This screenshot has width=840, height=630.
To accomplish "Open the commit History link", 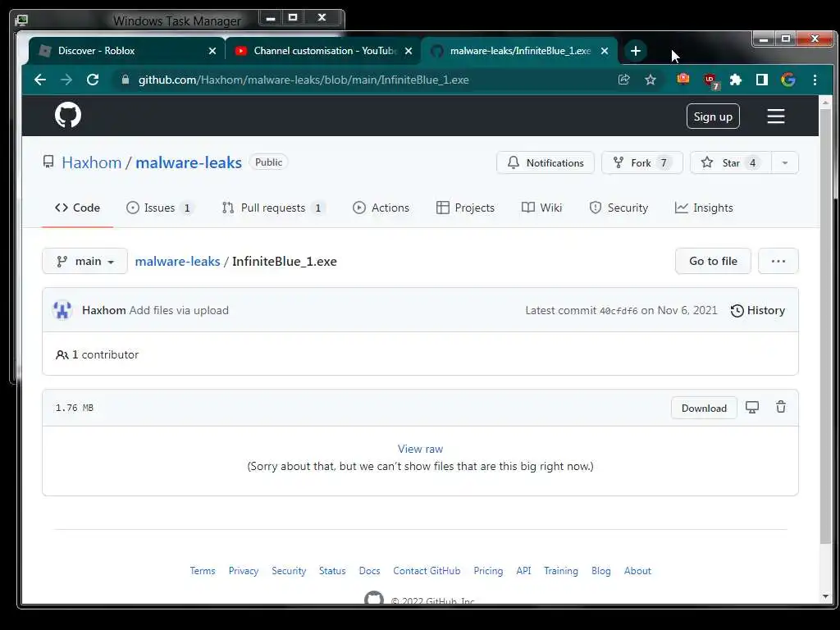I will (x=758, y=310).
